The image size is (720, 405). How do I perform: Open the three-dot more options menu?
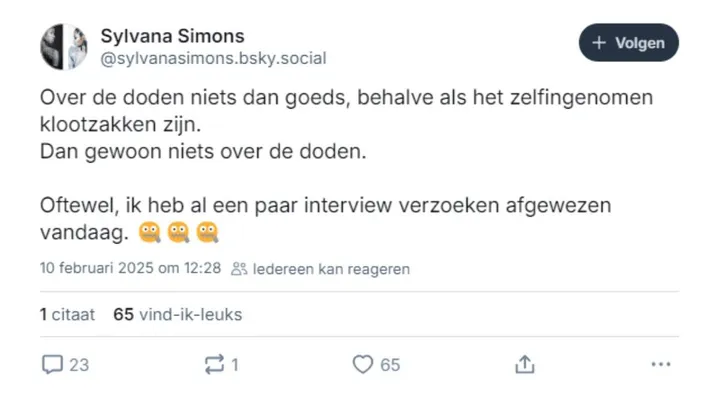pyautogui.click(x=659, y=365)
